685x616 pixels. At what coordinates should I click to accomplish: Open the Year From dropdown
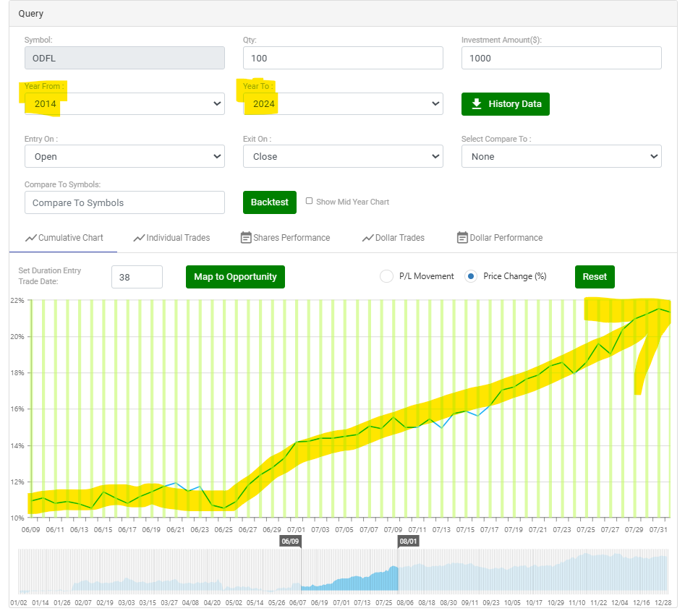[124, 104]
